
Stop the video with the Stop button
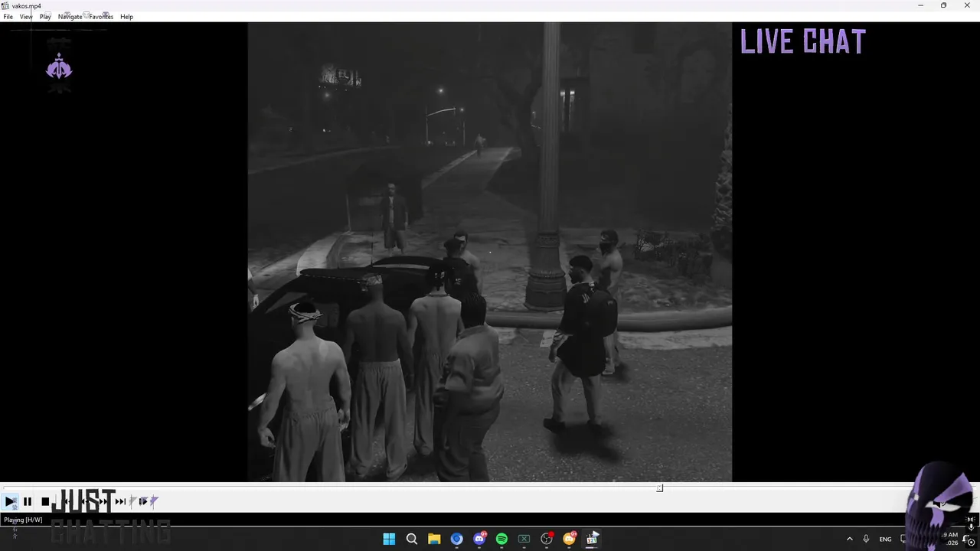pyautogui.click(x=45, y=502)
